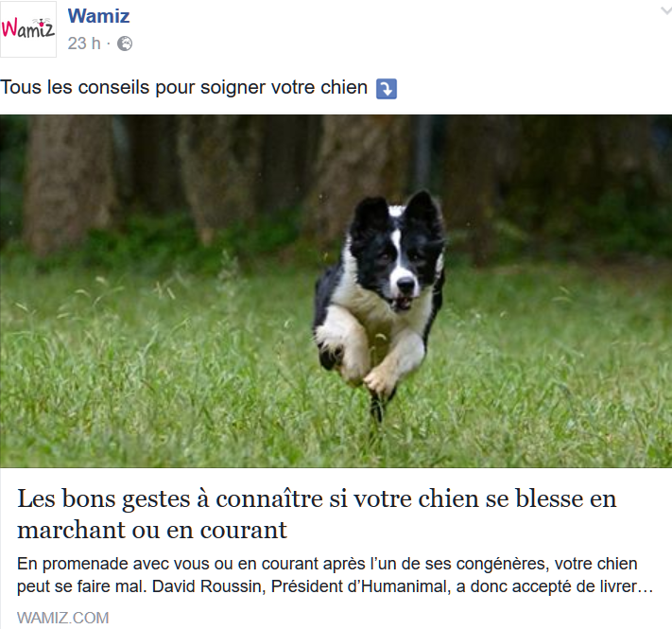The image size is (672, 629).
Task: Click the globe public audience icon
Action: coord(125,44)
